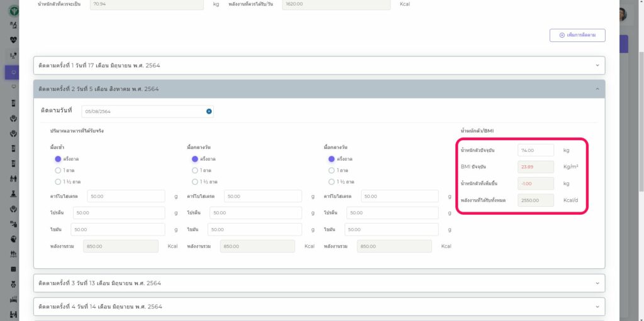Screen dimensions: 644x321
Task: Select breakfast portion 1 ถาด
Action: (x=58, y=170)
